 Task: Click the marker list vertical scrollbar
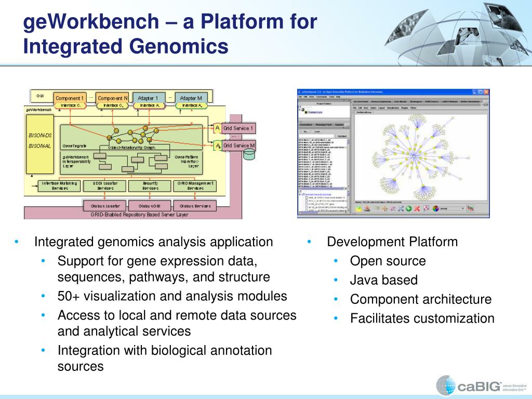(x=348, y=163)
